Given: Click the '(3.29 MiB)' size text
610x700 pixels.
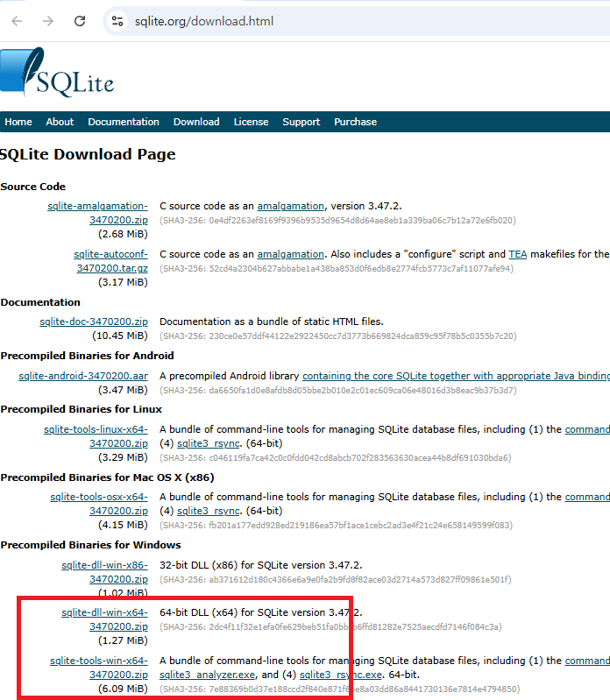Looking at the screenshot, I should click(123, 457).
